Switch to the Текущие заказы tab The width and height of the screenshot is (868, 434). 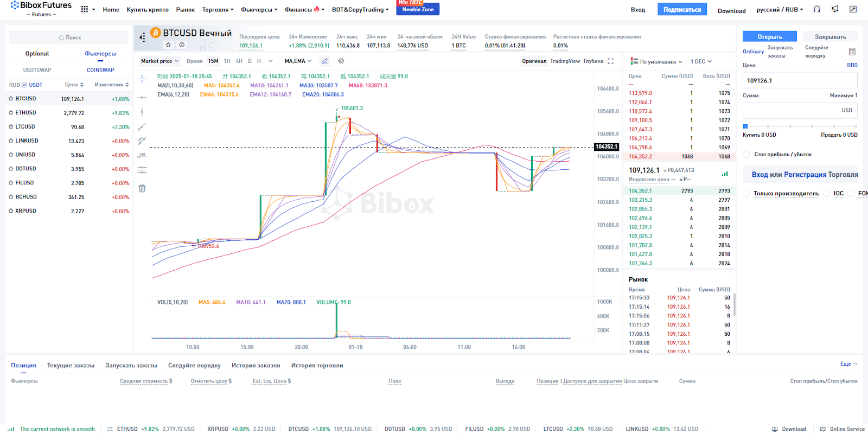coord(71,366)
